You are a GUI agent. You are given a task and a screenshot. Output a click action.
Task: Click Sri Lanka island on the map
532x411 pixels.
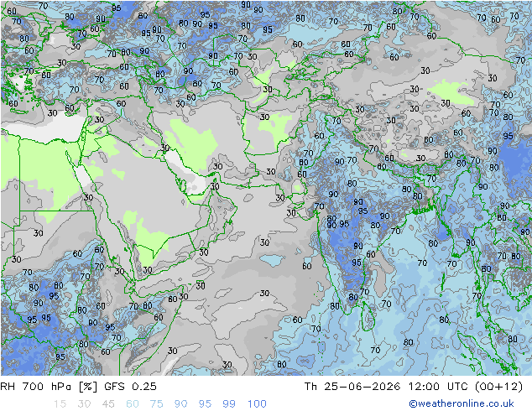(x=368, y=316)
